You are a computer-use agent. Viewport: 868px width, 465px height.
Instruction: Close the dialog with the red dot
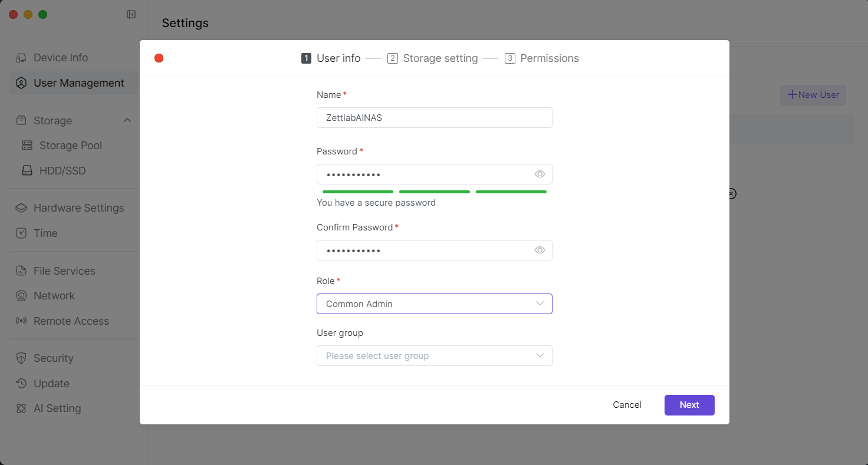tap(159, 58)
